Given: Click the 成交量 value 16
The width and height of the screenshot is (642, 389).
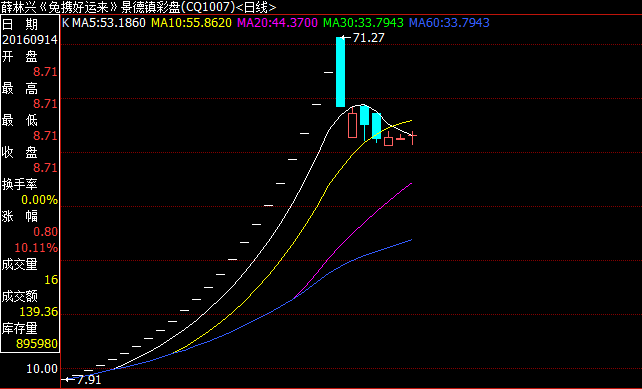Looking at the screenshot, I should tap(51, 280).
